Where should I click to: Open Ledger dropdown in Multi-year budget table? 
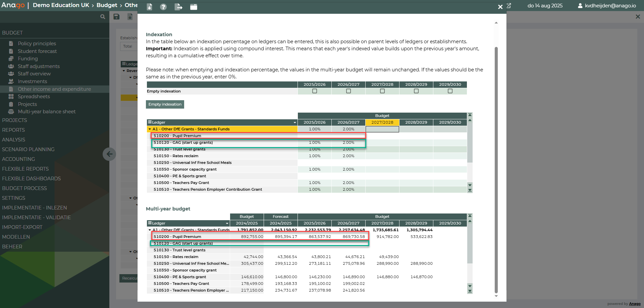click(227, 224)
